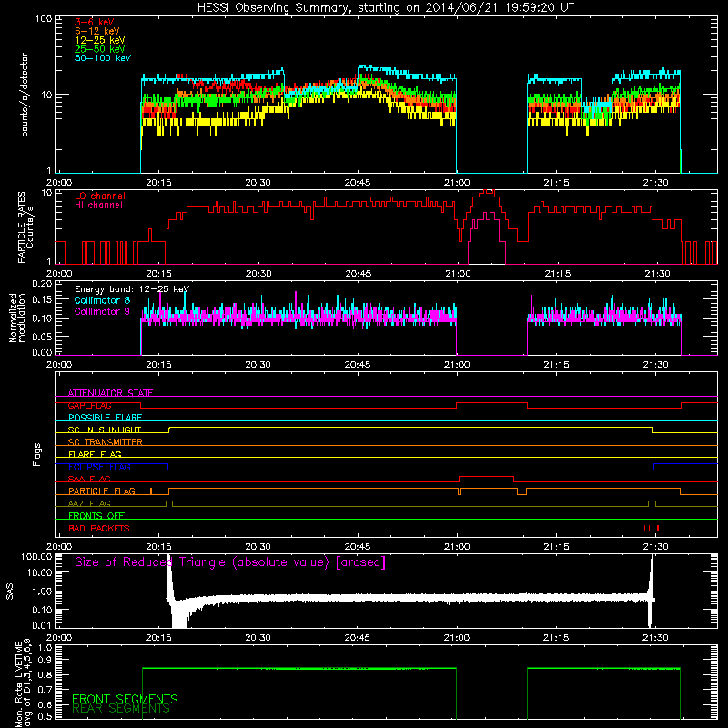This screenshot has width=728, height=728.
Task: Click the SAA flag raised step near 21:05
Action: click(x=486, y=477)
